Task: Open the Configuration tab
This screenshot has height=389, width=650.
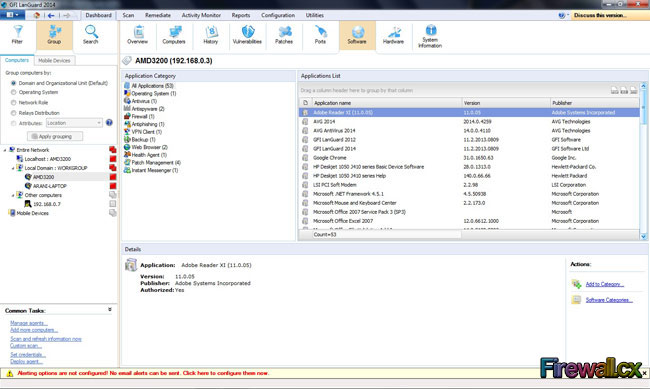Action: (x=278, y=15)
